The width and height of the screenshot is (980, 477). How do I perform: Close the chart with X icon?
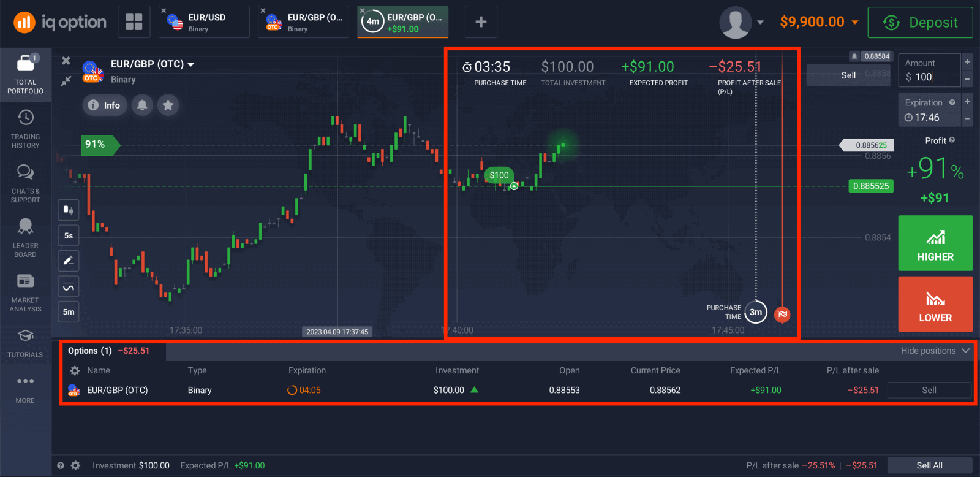point(66,61)
